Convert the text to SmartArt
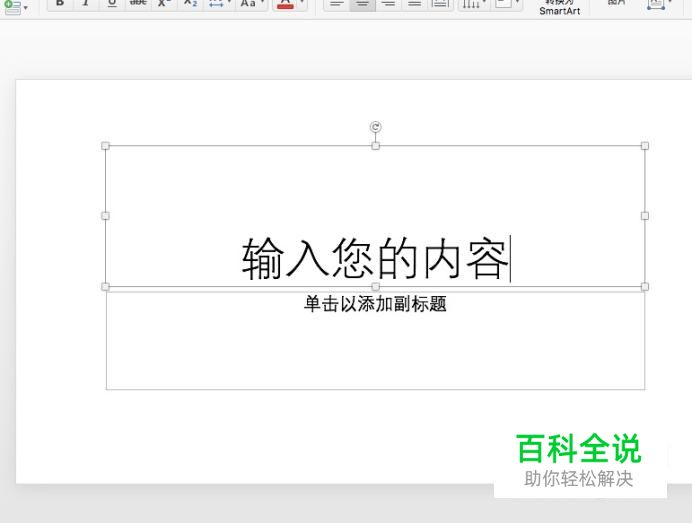The height and width of the screenshot is (523, 692). (x=560, y=8)
